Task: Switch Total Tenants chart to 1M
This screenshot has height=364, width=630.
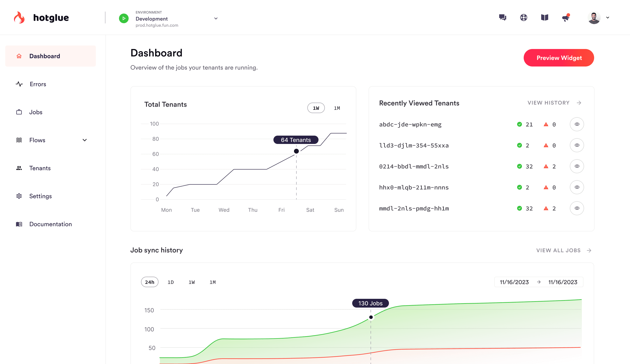Action: point(337,108)
